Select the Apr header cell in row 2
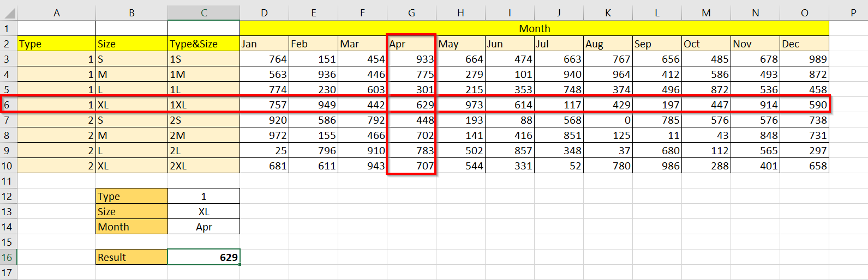Image resolution: width=868 pixels, height=280 pixels. [411, 44]
